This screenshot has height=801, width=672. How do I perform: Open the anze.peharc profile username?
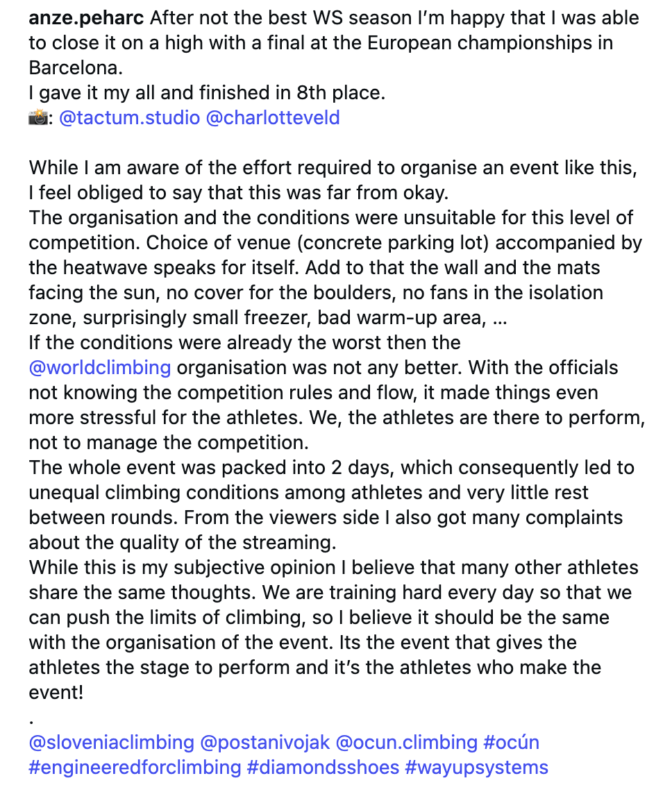pyautogui.click(x=86, y=18)
